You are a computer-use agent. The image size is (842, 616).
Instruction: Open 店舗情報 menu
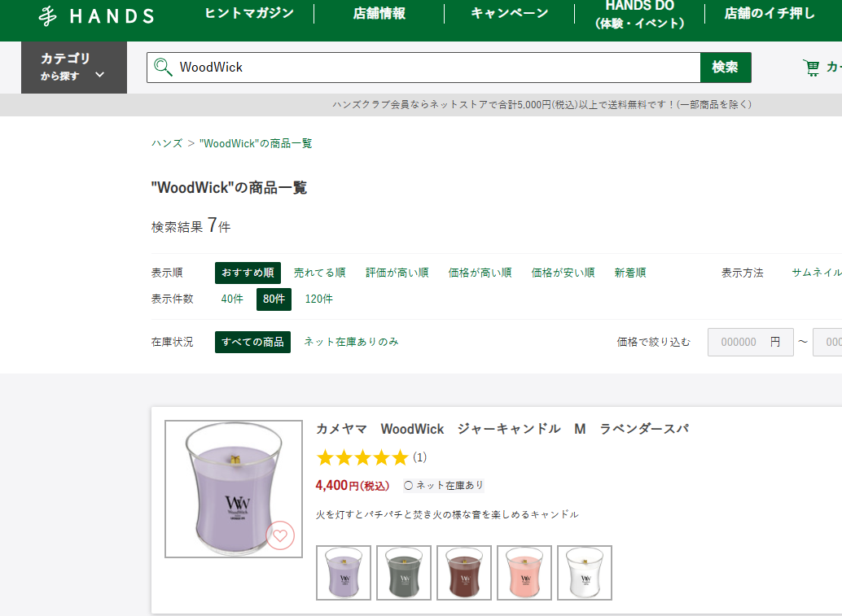379,13
